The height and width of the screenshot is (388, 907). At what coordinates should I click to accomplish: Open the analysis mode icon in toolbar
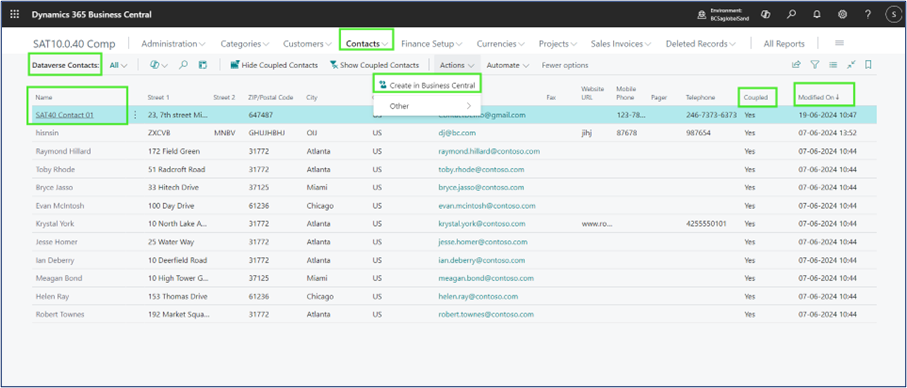pos(203,65)
